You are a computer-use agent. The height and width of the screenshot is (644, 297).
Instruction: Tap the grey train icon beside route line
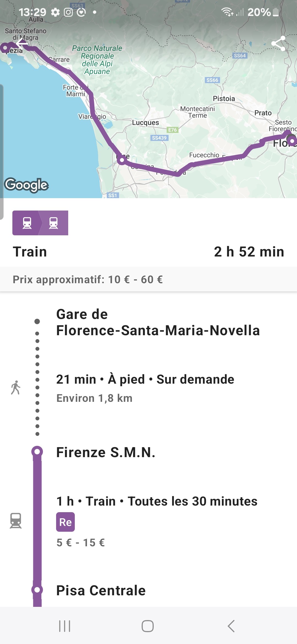[x=16, y=520]
